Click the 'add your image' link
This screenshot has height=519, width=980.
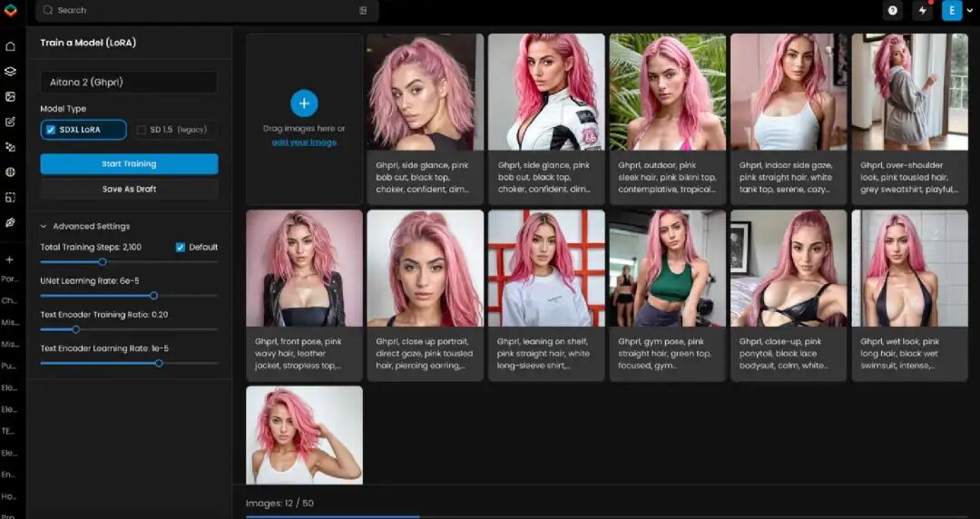[x=304, y=142]
